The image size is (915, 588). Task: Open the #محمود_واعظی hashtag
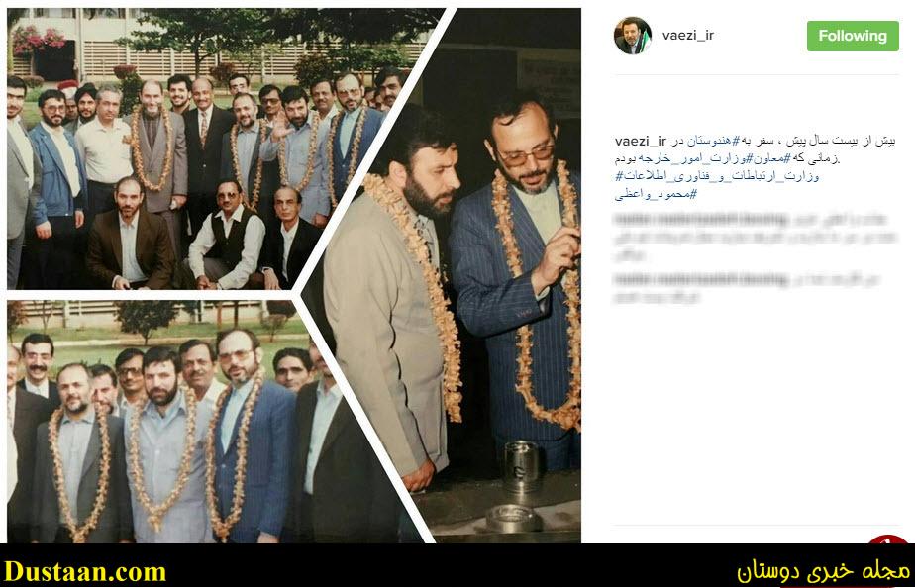pos(656,194)
